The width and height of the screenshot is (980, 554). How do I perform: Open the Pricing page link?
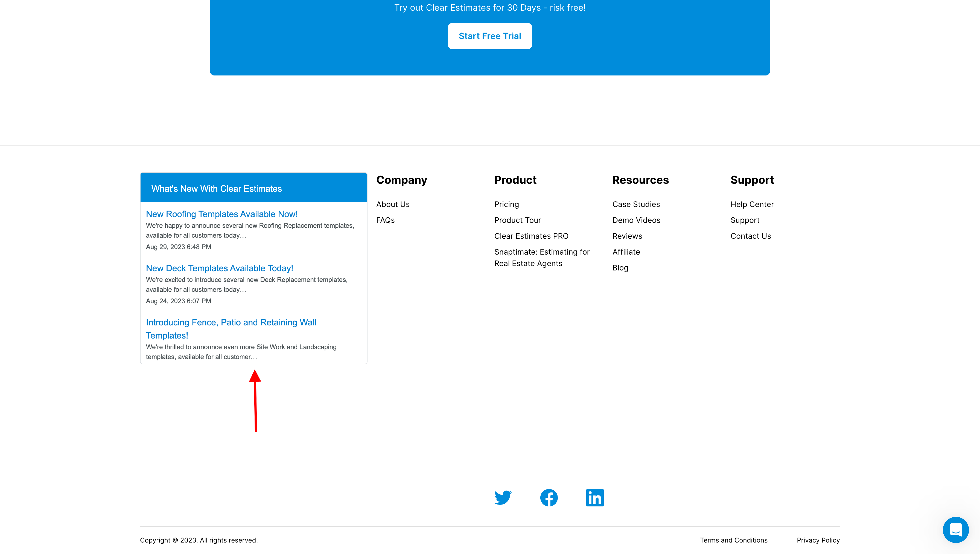point(506,204)
